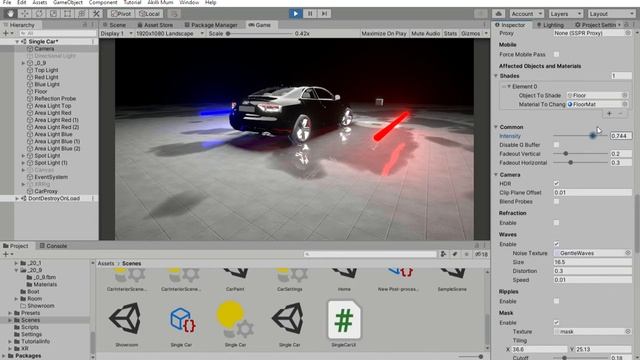Screen dimensions: 640x360
Task: Toggle Mute Audio in Game view
Action: 425,33
